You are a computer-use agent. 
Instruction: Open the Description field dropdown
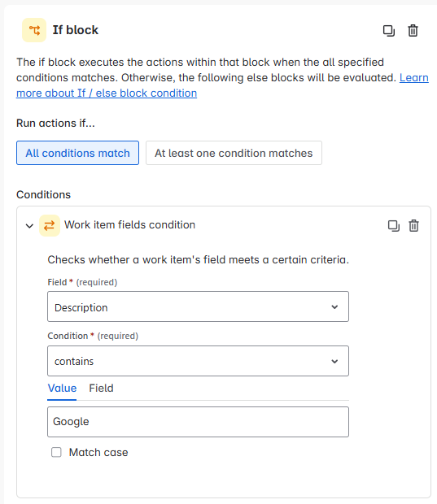(198, 306)
